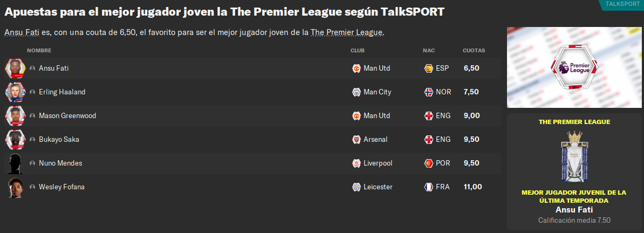Click the Premier League trophy image
This screenshot has width=644, height=233.
pyautogui.click(x=574, y=156)
